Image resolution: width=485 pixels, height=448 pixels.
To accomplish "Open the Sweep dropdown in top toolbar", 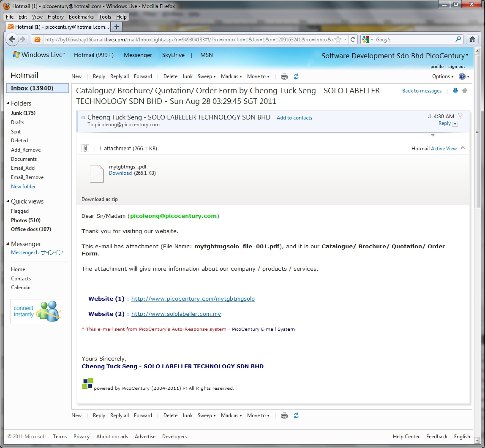I will [206, 76].
